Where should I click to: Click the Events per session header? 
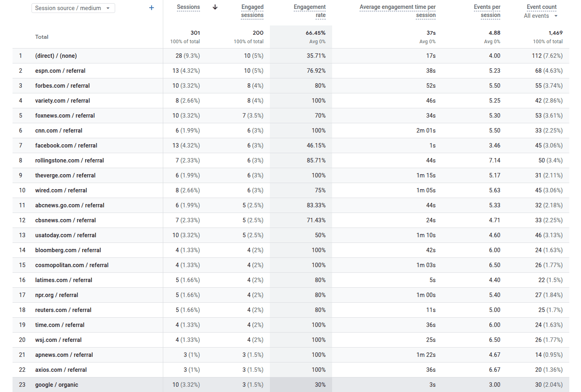(487, 11)
